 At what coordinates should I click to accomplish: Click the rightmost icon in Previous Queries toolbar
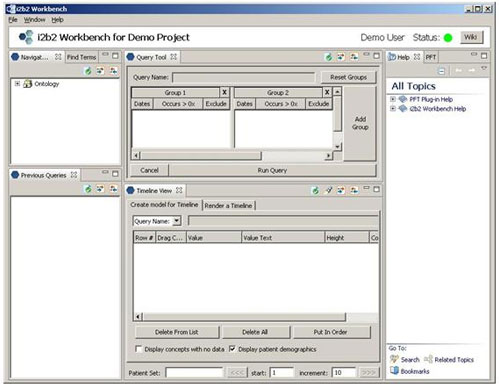[113, 189]
